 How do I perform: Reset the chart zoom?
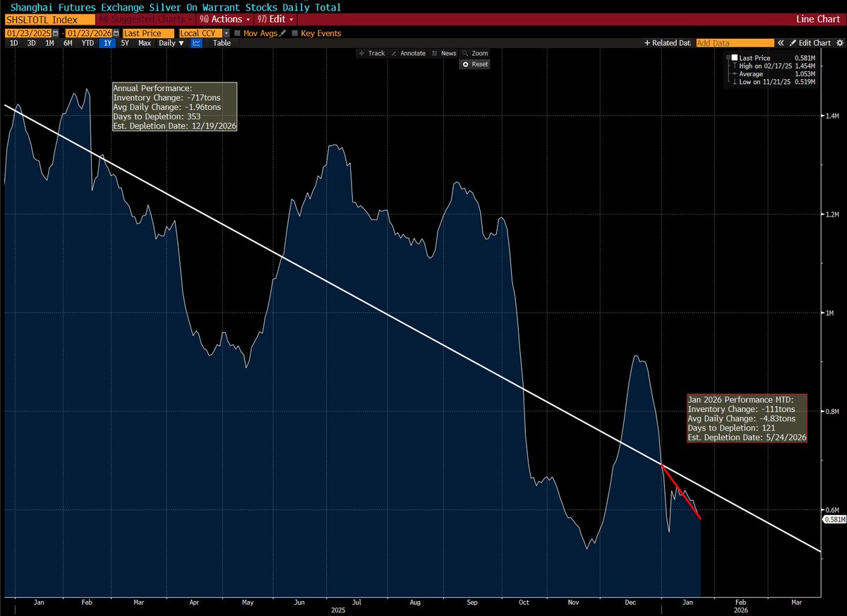click(x=475, y=64)
